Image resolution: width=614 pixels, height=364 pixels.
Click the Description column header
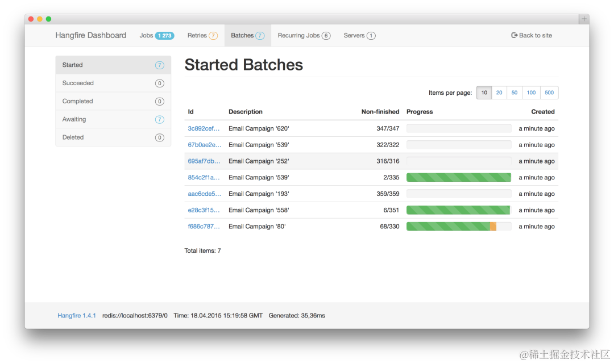[246, 112]
